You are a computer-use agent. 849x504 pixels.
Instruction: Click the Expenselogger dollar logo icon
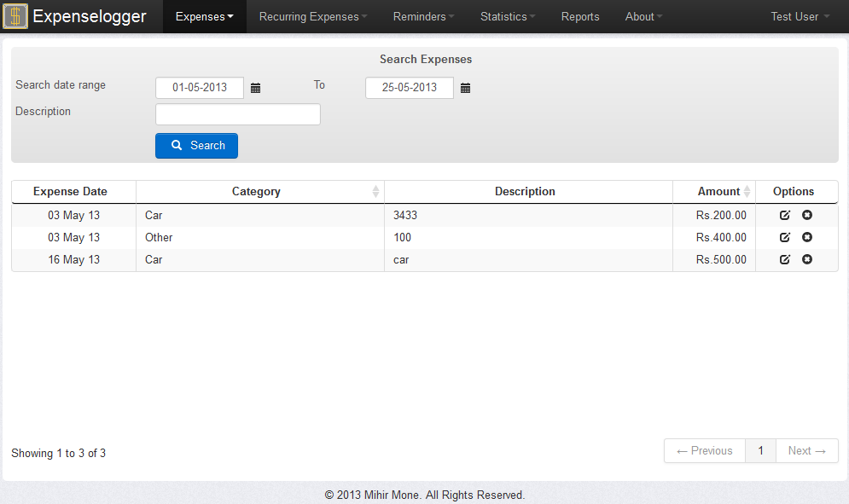coord(15,16)
